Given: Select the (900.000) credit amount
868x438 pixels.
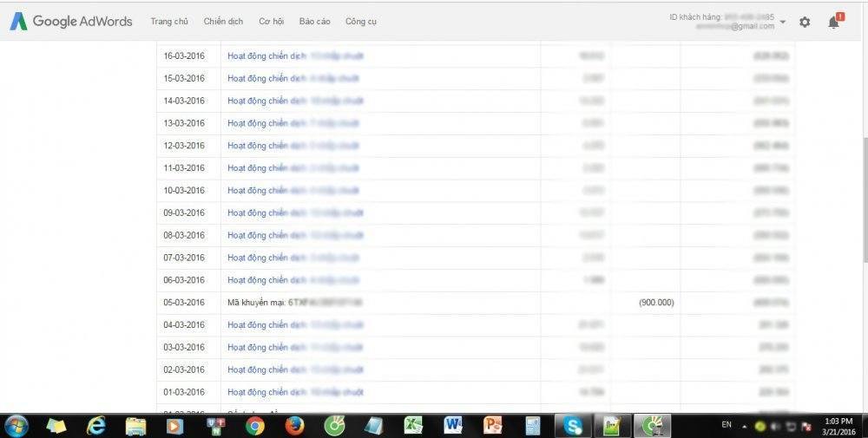Looking at the screenshot, I should click(656, 303).
